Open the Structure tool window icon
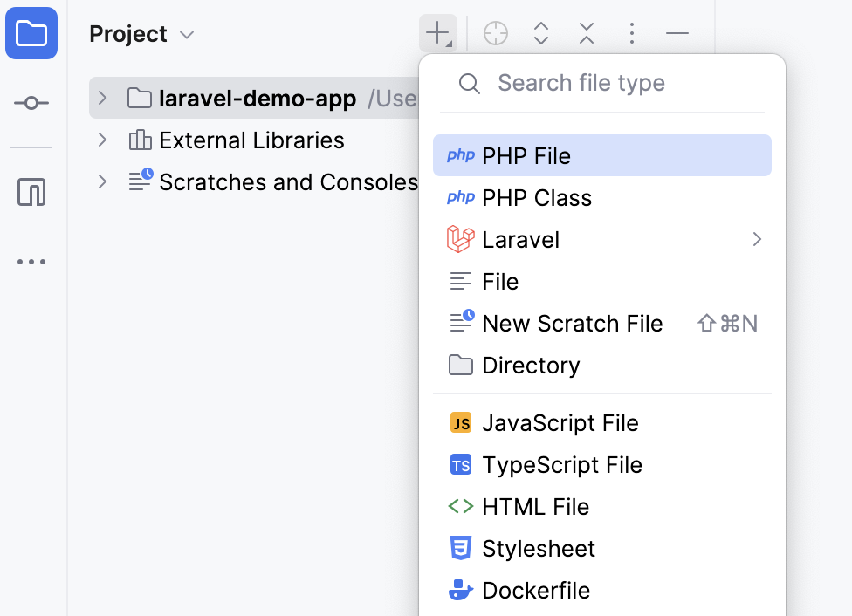The image size is (852, 616). click(x=31, y=192)
